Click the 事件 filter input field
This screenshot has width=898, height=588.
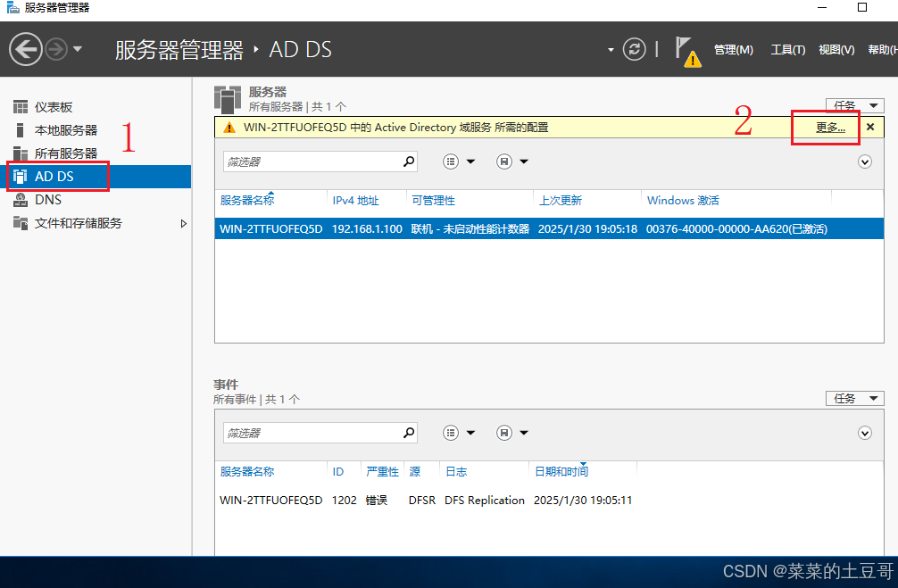(x=312, y=433)
